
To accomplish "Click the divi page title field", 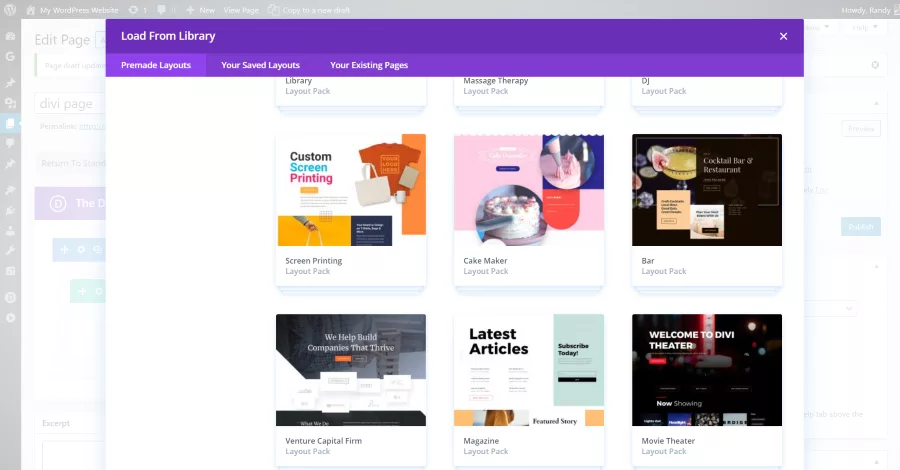I will tap(70, 103).
